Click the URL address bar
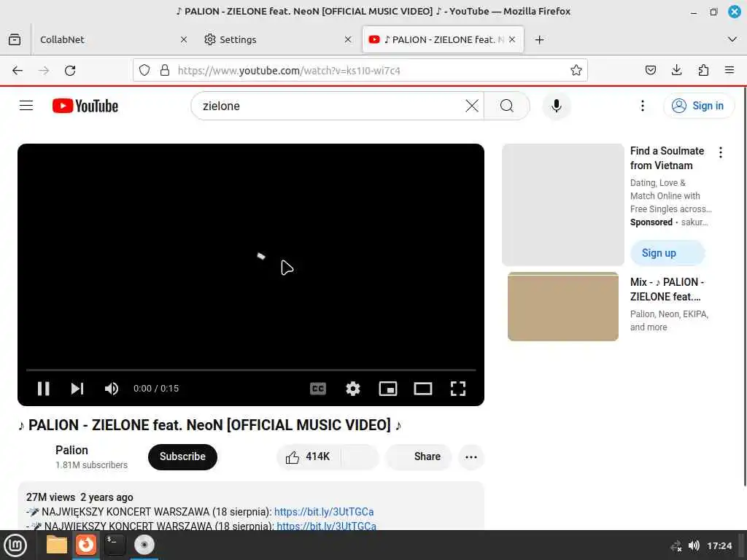This screenshot has height=560, width=747. click(x=360, y=71)
